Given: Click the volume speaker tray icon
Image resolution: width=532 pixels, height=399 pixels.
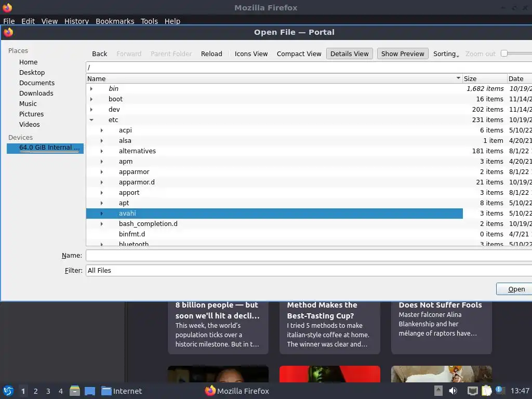Looking at the screenshot, I should (x=453, y=391).
